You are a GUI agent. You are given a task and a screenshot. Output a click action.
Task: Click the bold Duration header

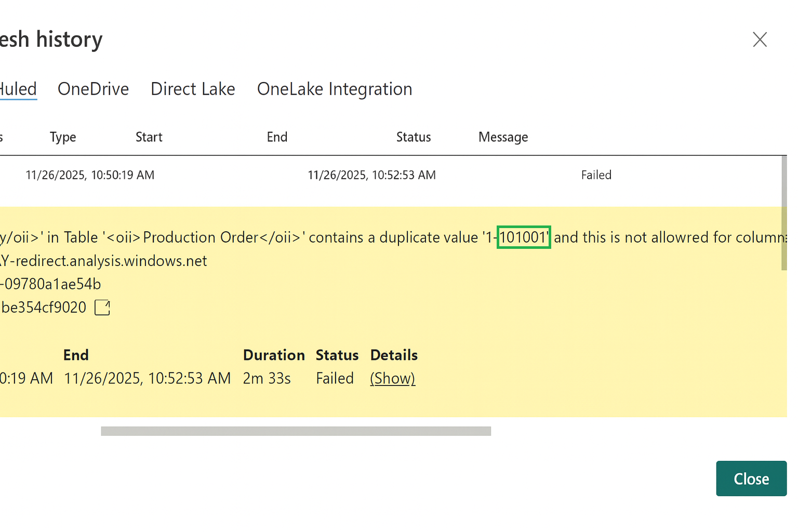pos(274,355)
